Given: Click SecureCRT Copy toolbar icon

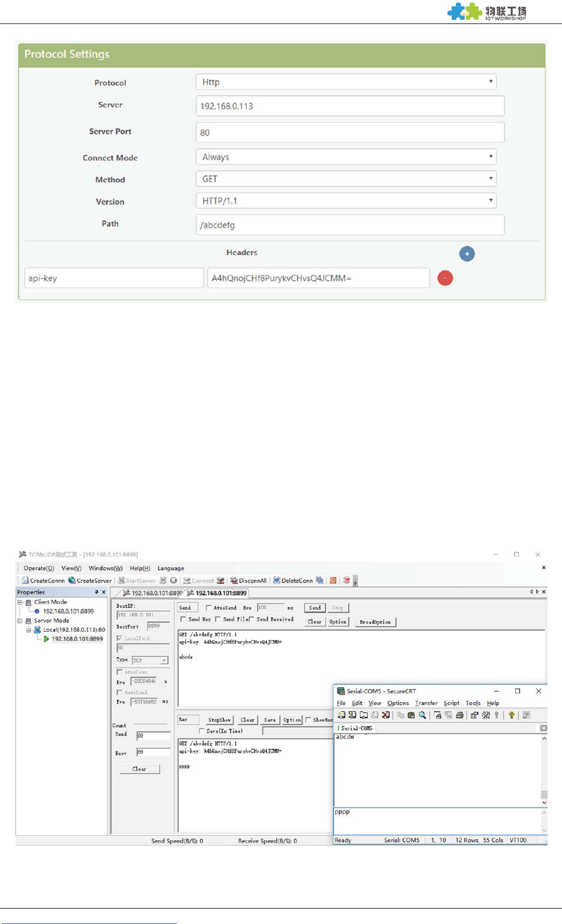Looking at the screenshot, I should pos(401,715).
